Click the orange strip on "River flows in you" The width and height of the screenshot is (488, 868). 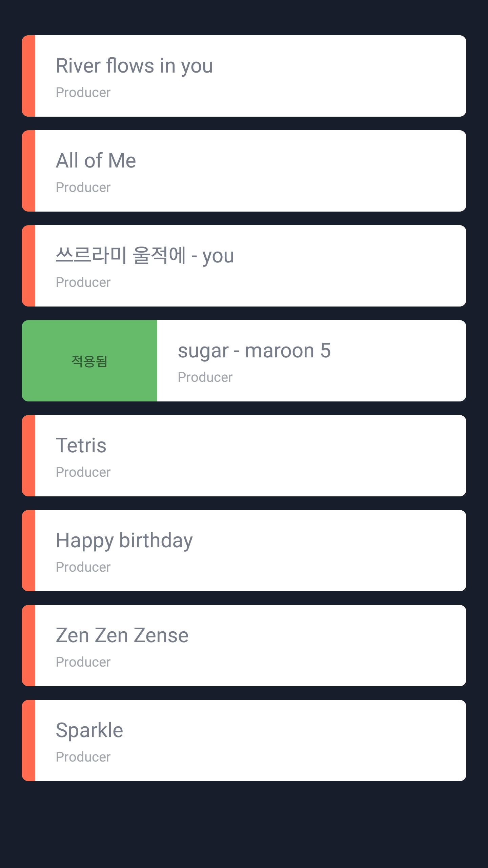coord(28,76)
